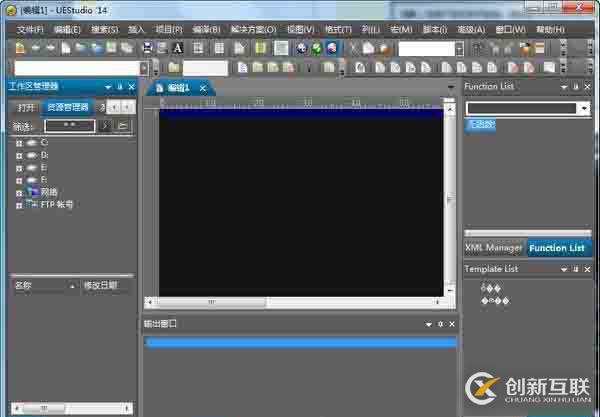Open the 格式(T) menu
This screenshot has width=600, height=417.
pyautogui.click(x=338, y=29)
